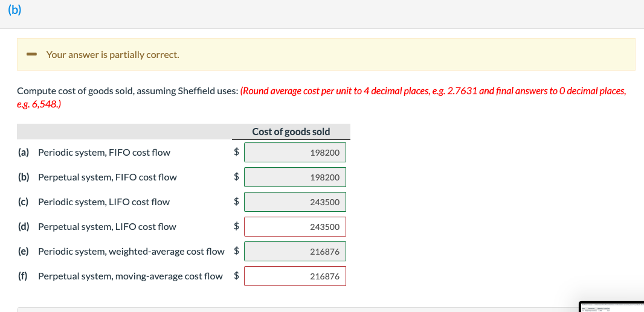
Task: Click the partially correct dash icon
Action: tap(31, 54)
